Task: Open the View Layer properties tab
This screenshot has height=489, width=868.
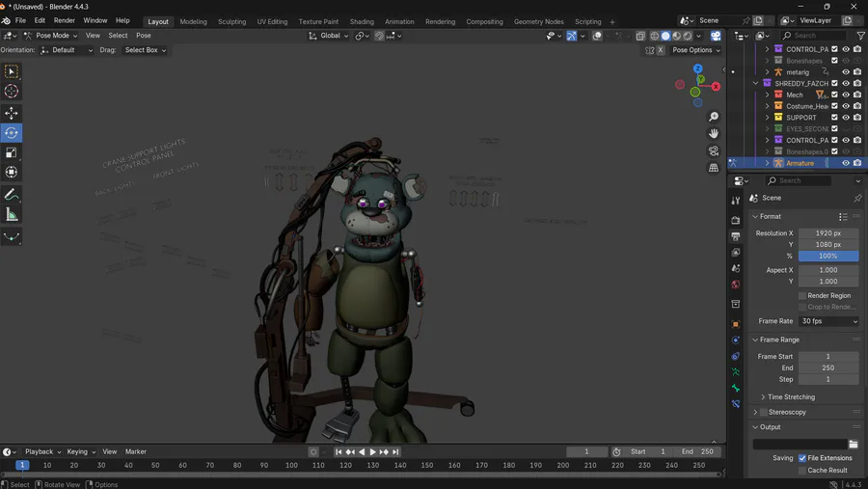Action: pos(736,252)
